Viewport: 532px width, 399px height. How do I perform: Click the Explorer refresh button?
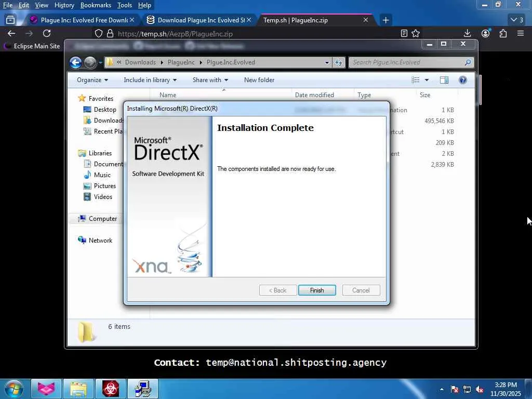pos(339,62)
